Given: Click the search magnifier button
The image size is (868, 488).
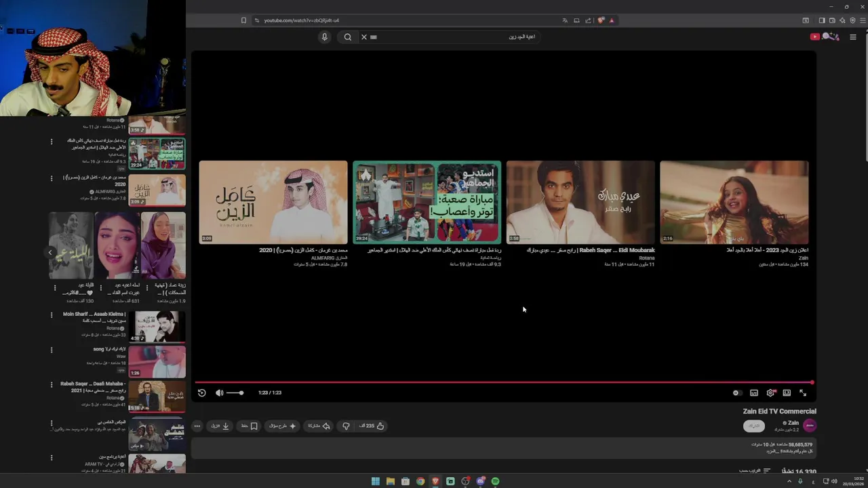Looking at the screenshot, I should [348, 37].
